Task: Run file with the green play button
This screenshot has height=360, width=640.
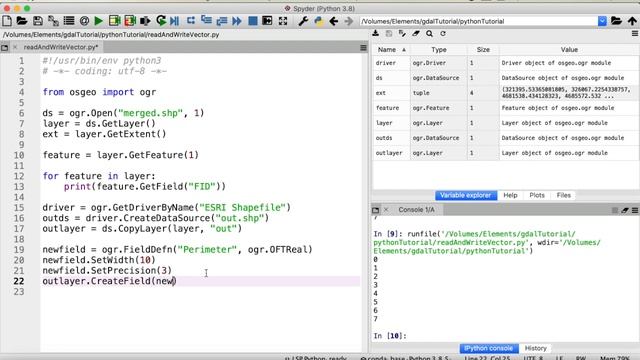Action: [x=98, y=21]
